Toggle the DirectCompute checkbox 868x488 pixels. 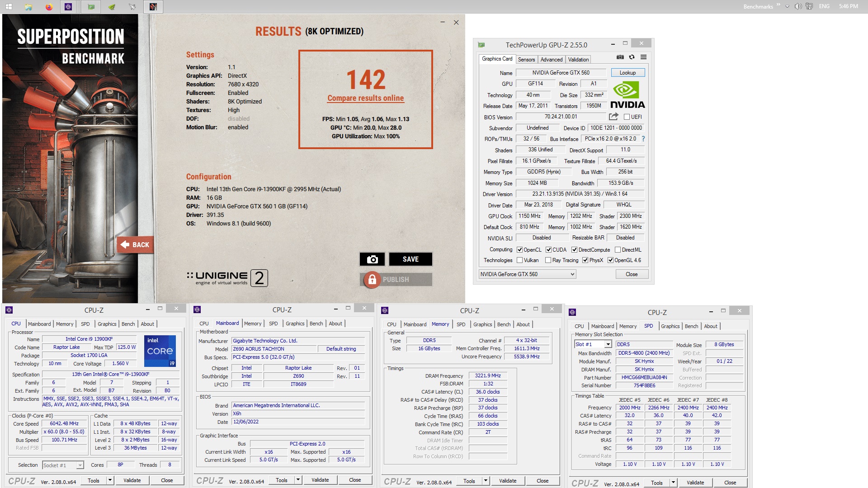[x=574, y=250]
